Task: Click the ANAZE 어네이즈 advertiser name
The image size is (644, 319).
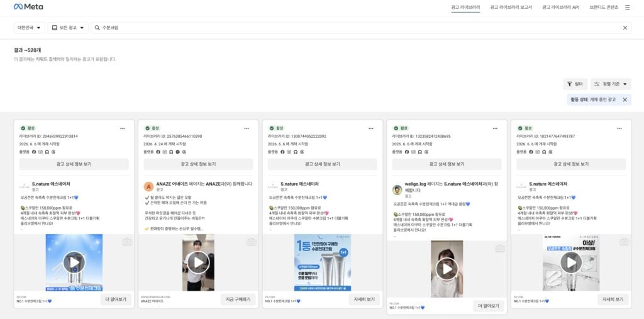Action: 174,184
